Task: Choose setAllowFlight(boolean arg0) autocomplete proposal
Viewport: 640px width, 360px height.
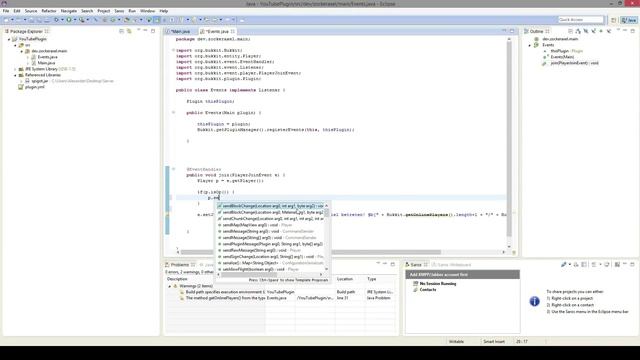Action: click(270, 269)
